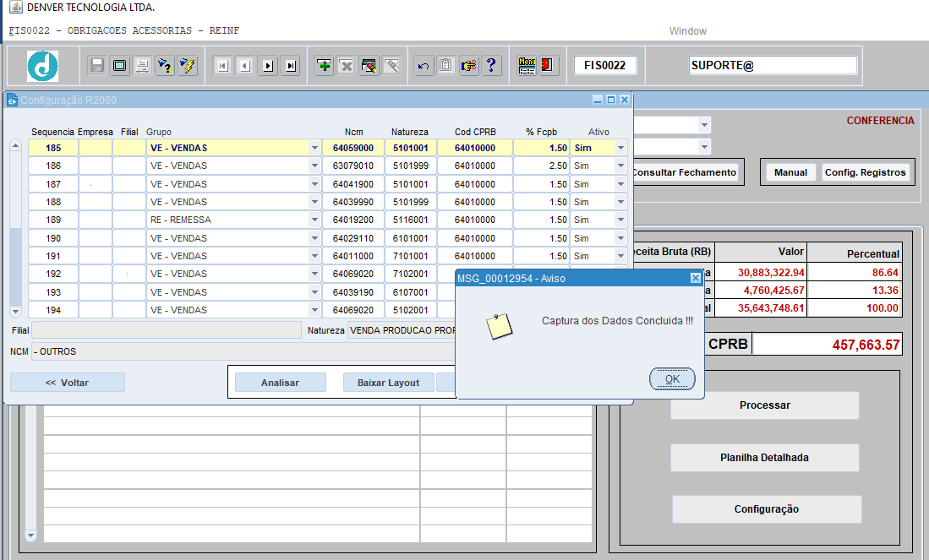The image size is (929, 560).
Task: Click the Baixar Layout button
Action: pyautogui.click(x=388, y=383)
